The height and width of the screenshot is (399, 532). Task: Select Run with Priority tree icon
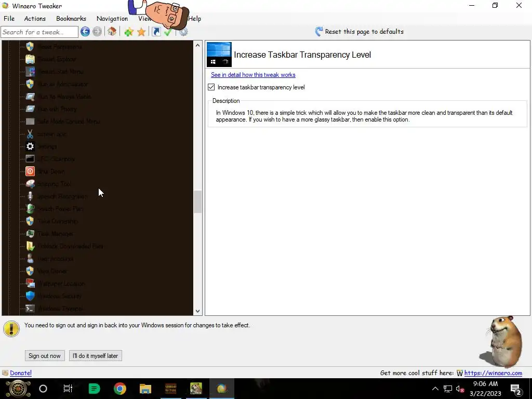30,109
